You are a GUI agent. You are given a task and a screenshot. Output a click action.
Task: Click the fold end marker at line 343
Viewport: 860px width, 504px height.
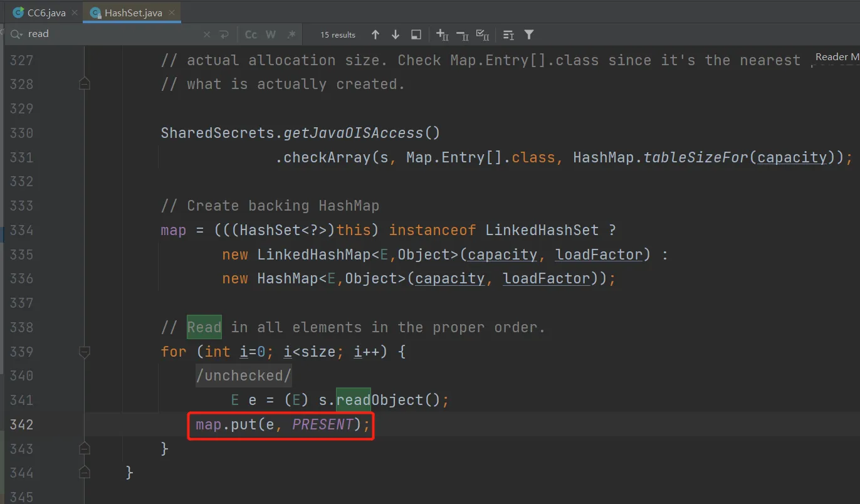coord(85,449)
